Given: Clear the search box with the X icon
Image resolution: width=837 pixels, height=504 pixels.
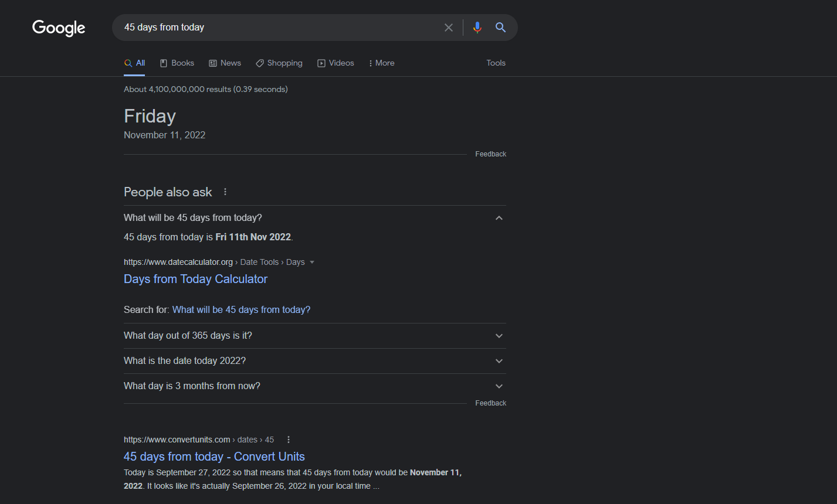Looking at the screenshot, I should pos(449,28).
